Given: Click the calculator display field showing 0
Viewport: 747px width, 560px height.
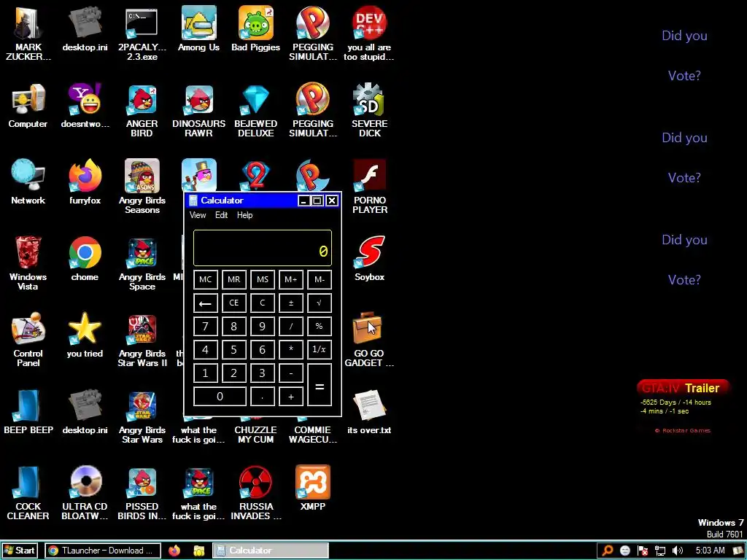Looking at the screenshot, I should [x=263, y=248].
